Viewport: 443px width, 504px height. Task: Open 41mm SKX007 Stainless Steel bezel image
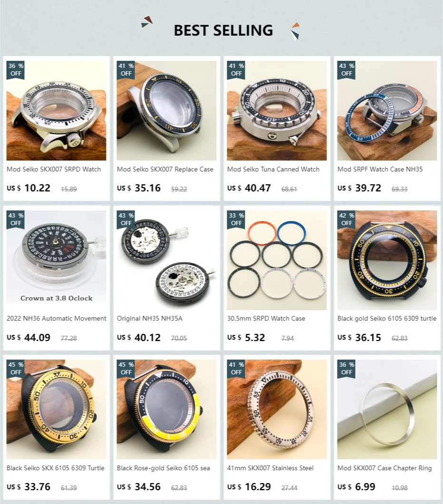(x=277, y=409)
